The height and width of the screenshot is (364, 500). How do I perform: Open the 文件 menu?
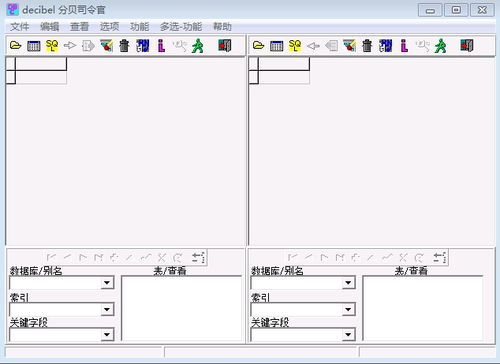tap(19, 26)
